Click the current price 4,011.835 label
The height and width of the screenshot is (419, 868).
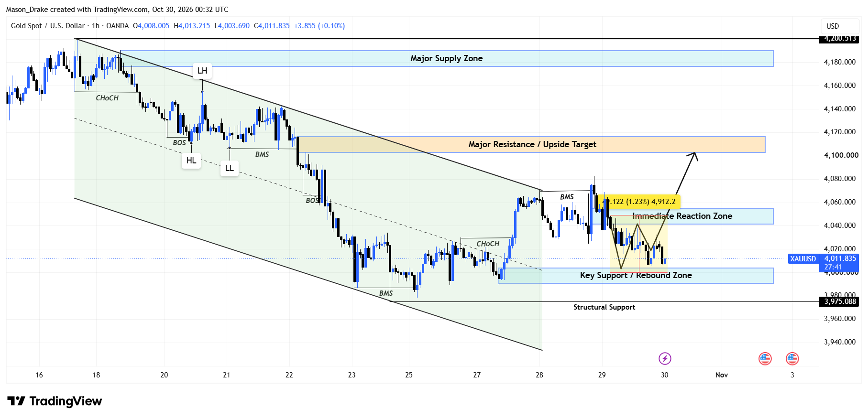(x=840, y=258)
